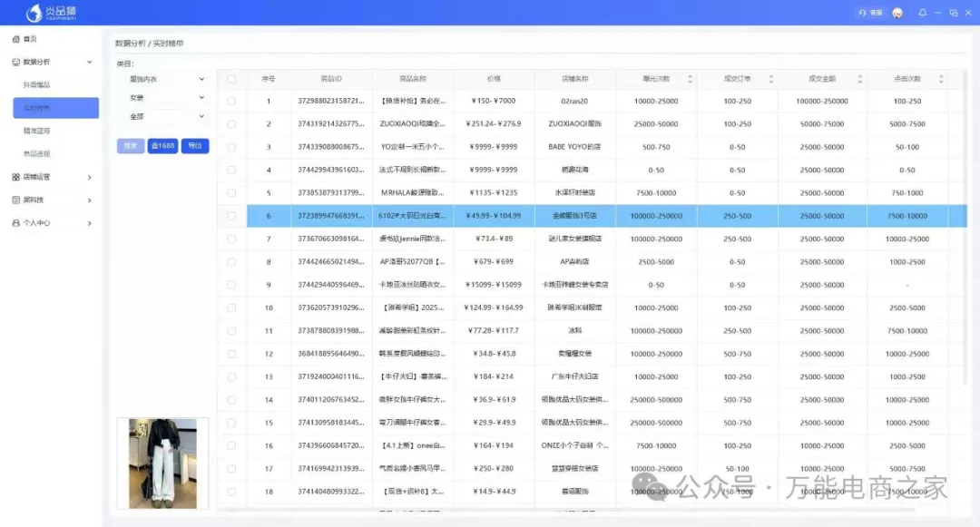
Task: Open the user avatar in top bar
Action: tap(897, 13)
